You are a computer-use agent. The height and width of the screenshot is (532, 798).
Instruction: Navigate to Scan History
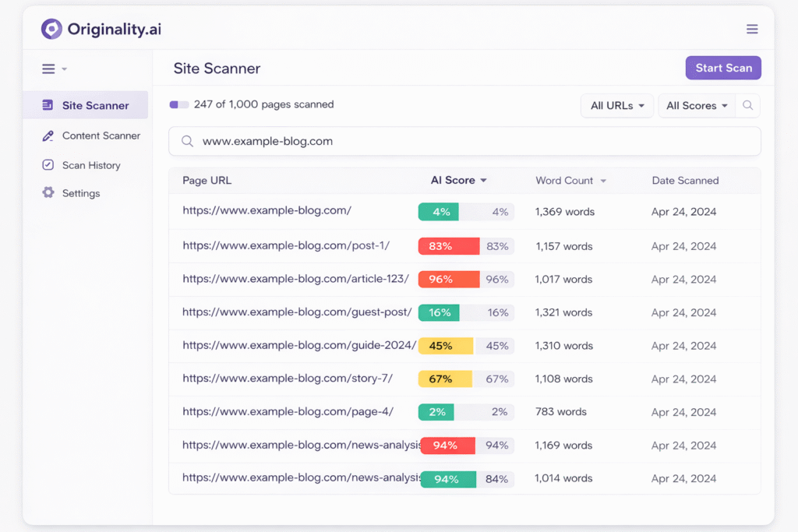(91, 165)
